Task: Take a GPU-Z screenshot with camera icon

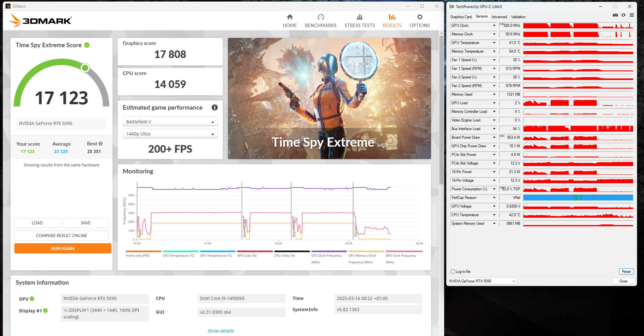Action: [615, 15]
